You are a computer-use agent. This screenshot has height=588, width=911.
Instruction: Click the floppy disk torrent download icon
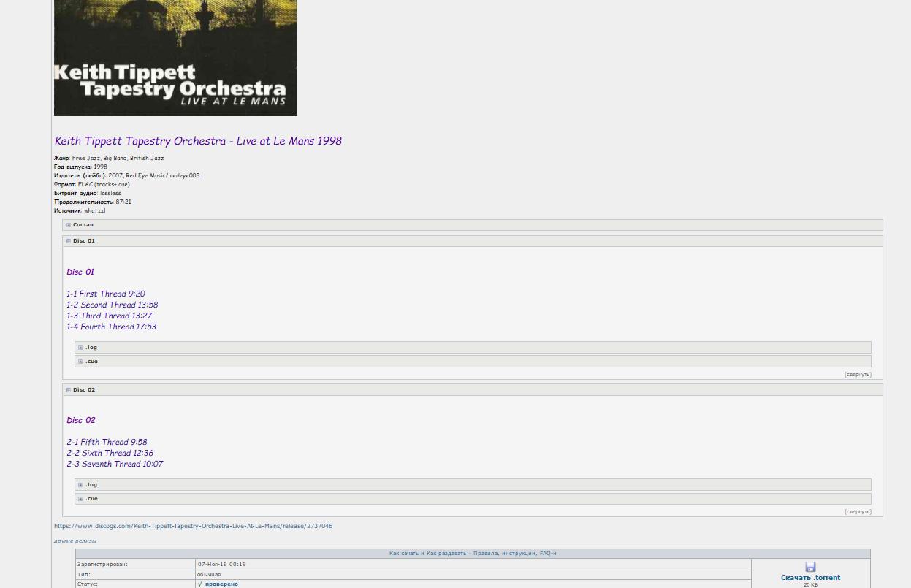810,567
